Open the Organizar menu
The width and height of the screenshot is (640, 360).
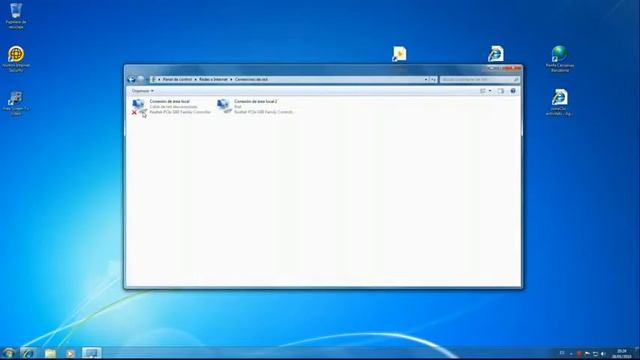click(x=142, y=91)
